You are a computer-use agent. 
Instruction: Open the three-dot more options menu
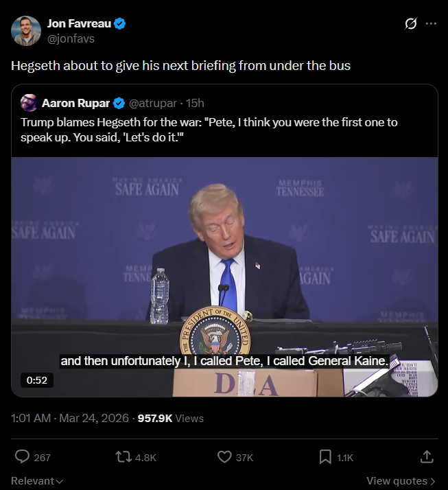click(x=431, y=24)
